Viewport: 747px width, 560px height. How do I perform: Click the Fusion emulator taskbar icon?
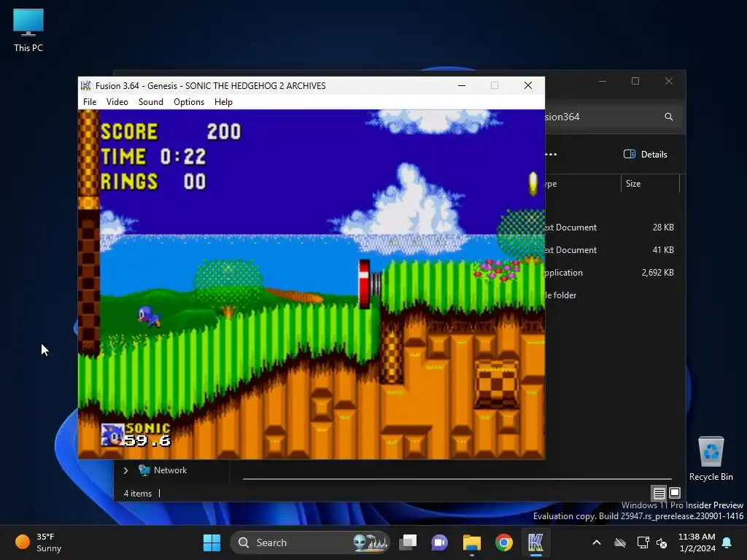pos(535,542)
